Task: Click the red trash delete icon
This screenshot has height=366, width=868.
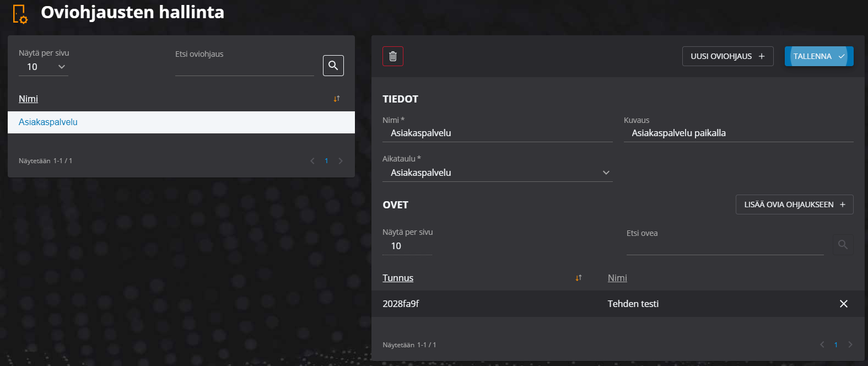Action: [393, 56]
